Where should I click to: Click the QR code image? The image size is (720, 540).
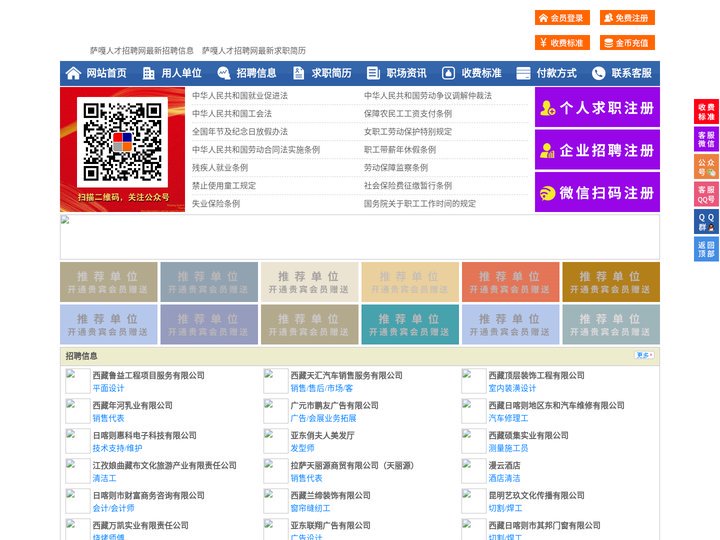tap(122, 142)
